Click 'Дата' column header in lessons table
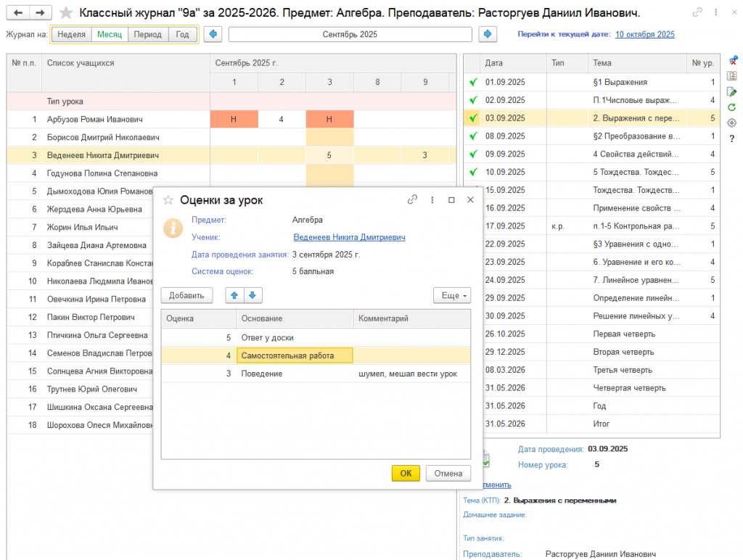743x560 pixels. point(513,63)
